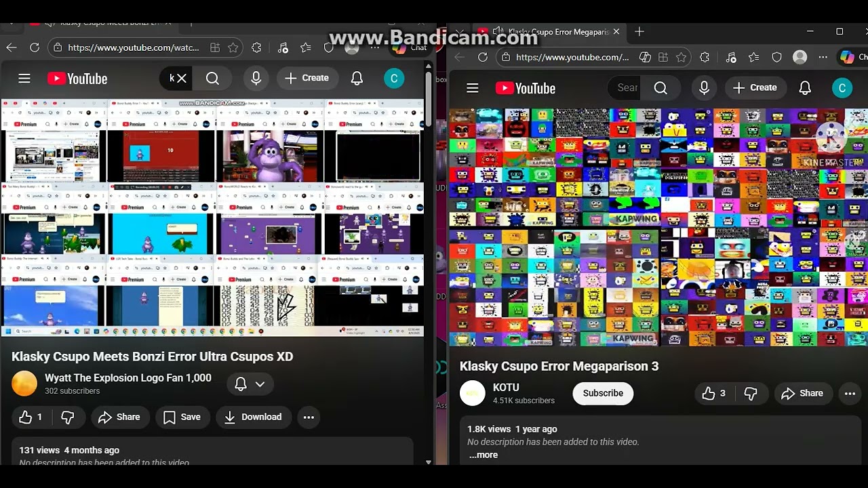Bookmark the page with the left window's star icon
868x488 pixels.
tap(233, 47)
